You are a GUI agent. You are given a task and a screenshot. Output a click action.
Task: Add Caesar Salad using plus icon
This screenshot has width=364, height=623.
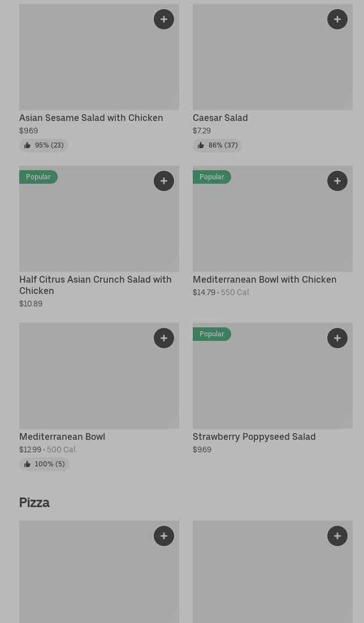pos(337,19)
